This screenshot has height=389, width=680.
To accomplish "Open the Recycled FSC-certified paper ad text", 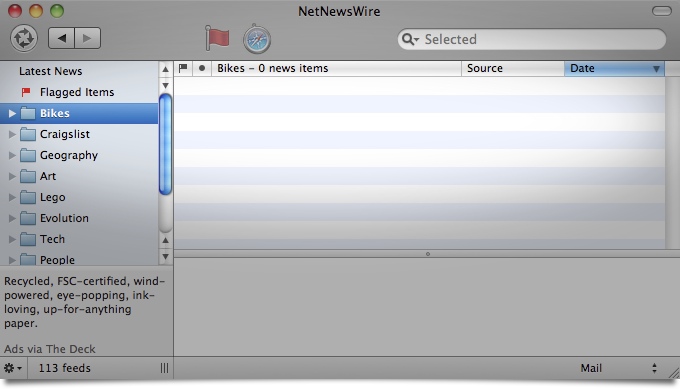I will coord(85,302).
